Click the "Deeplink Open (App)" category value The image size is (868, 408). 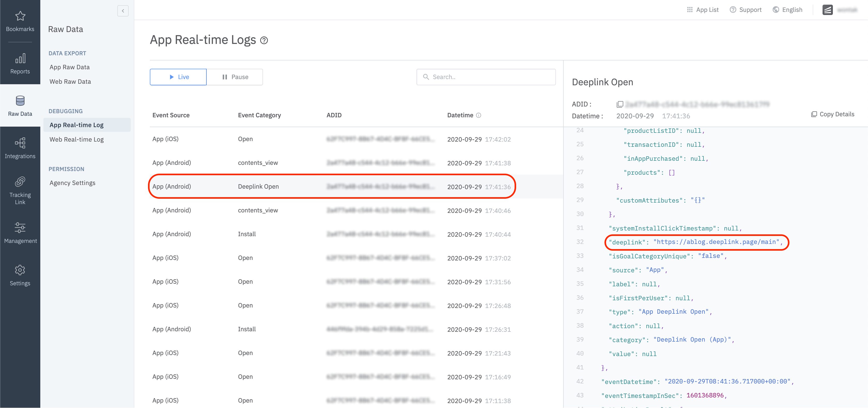coord(692,340)
